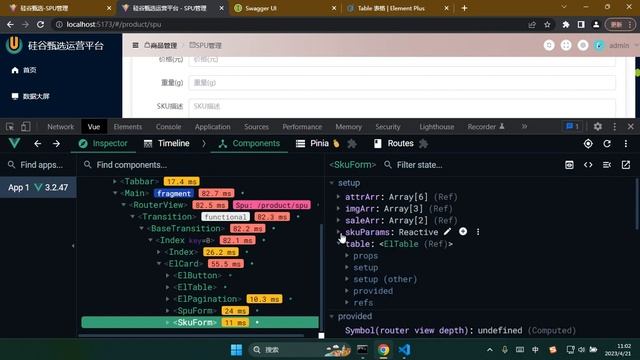Toggle the device toolbar icon in DevTools
The width and height of the screenshot is (640, 360).
click(25, 127)
